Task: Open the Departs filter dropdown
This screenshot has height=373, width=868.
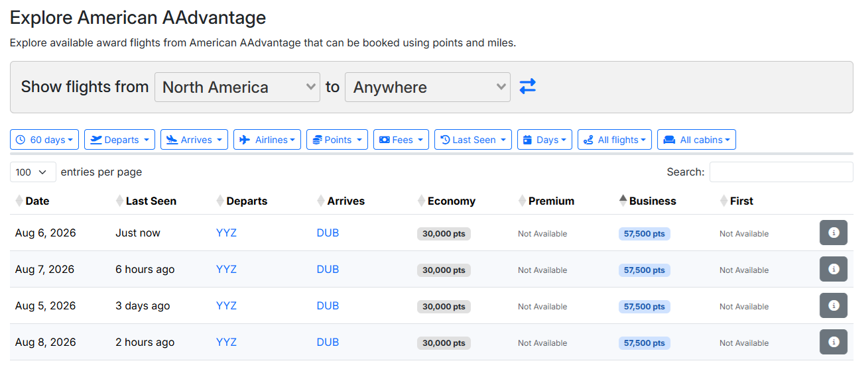Action: click(119, 140)
